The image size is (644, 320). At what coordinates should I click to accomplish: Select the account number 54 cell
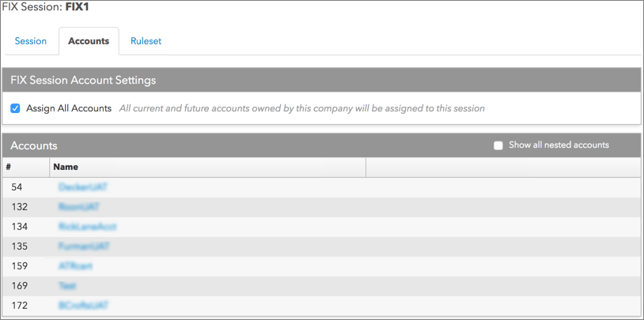[x=17, y=187]
